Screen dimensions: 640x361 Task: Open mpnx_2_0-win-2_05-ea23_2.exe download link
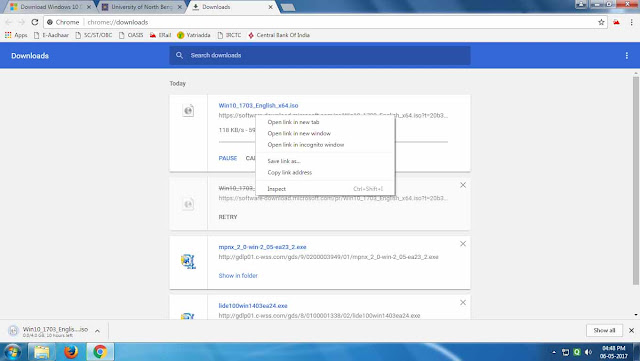[x=262, y=247]
